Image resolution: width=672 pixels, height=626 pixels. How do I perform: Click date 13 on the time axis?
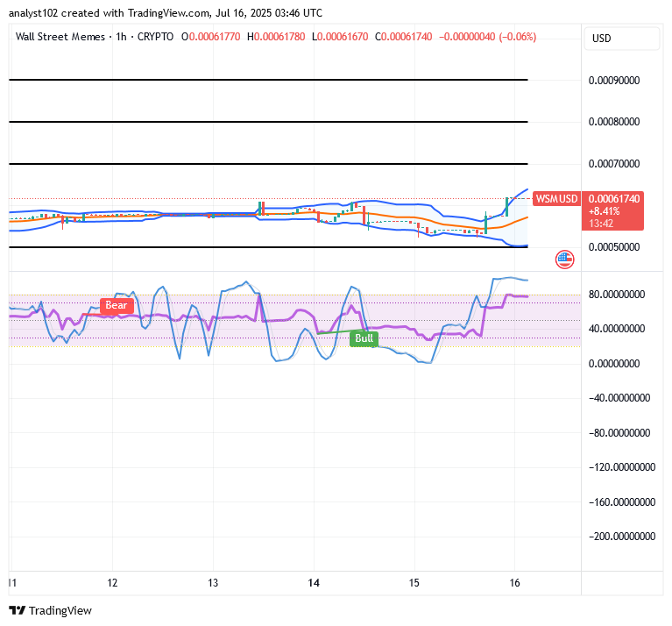tap(213, 583)
